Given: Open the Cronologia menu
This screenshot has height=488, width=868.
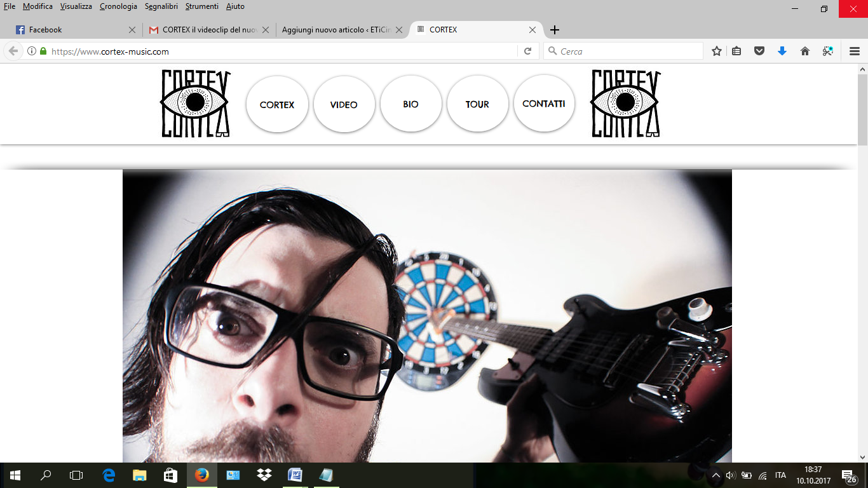Looking at the screenshot, I should pos(118,6).
